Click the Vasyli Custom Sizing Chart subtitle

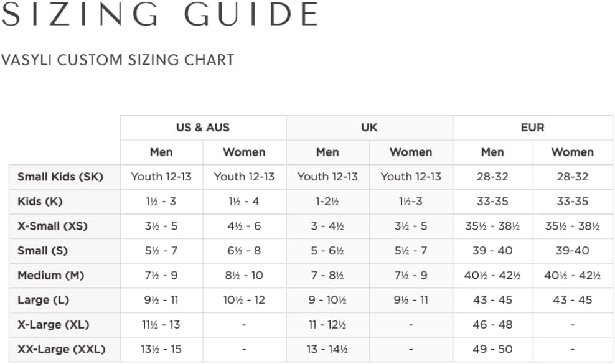coord(118,60)
